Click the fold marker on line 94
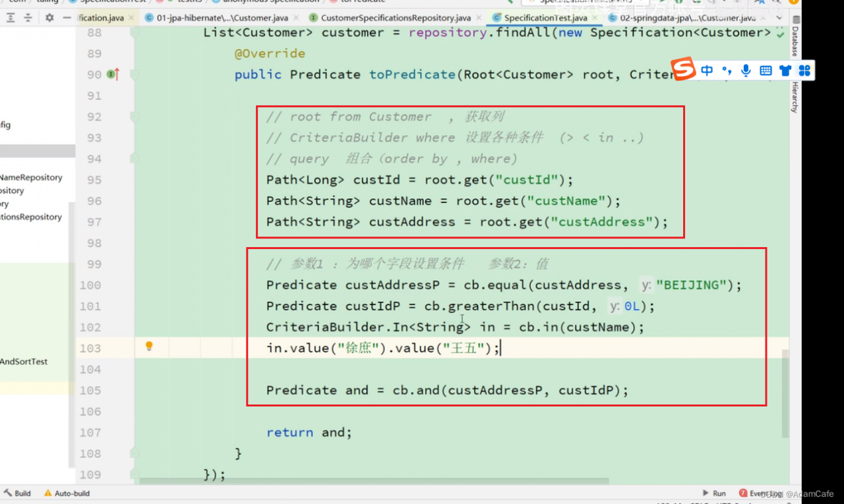This screenshot has width=844, height=504. point(135,159)
